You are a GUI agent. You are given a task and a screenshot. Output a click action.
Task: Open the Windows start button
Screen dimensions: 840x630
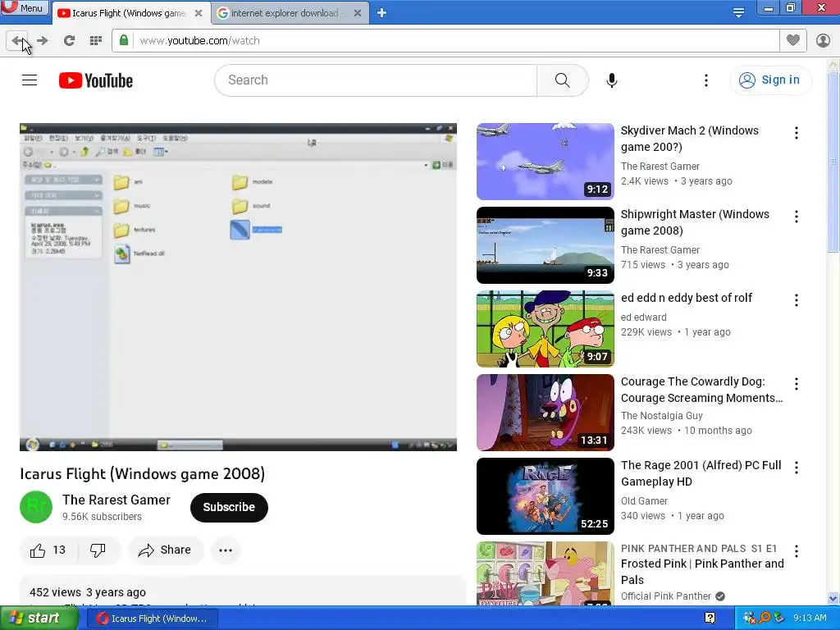(39, 619)
